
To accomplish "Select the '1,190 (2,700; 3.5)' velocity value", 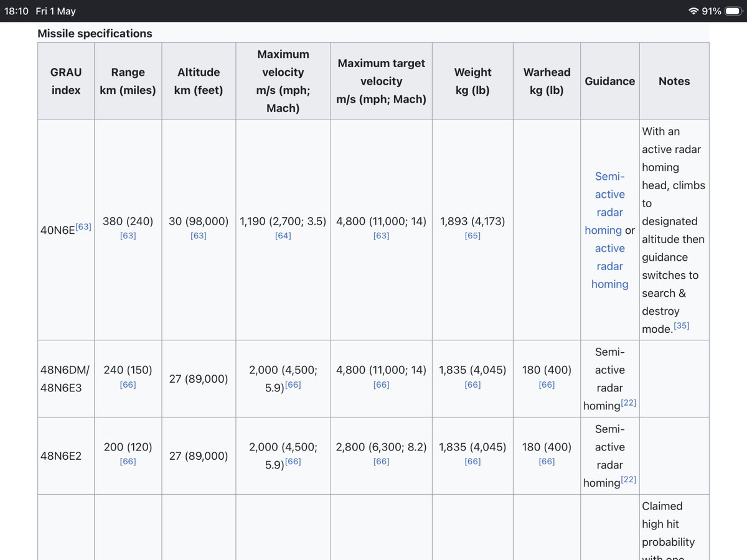I will point(283,221).
